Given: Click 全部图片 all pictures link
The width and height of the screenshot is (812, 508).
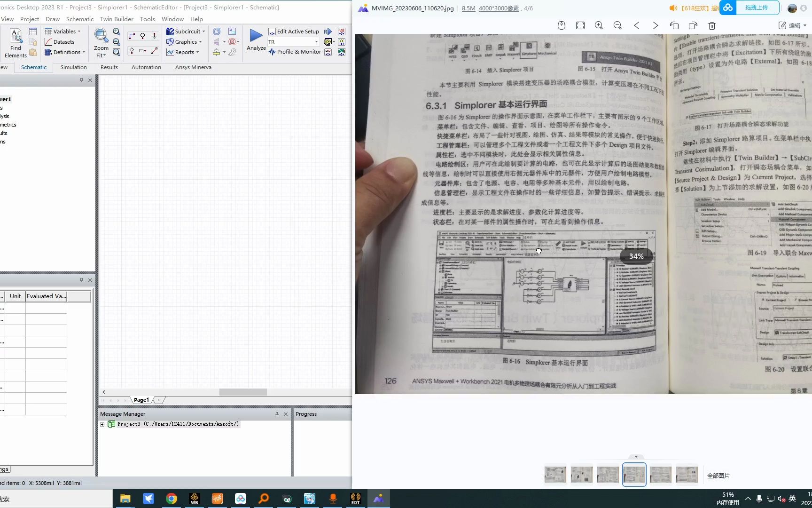Looking at the screenshot, I should click(718, 476).
